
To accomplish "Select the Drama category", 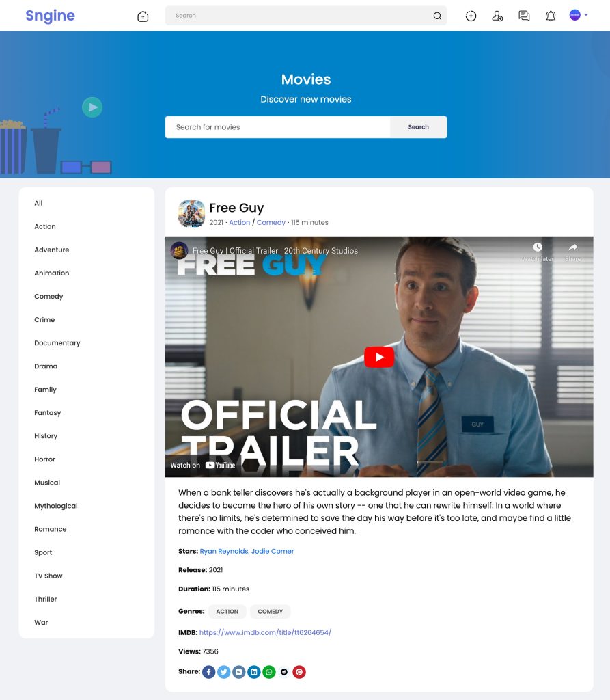I will click(x=46, y=366).
